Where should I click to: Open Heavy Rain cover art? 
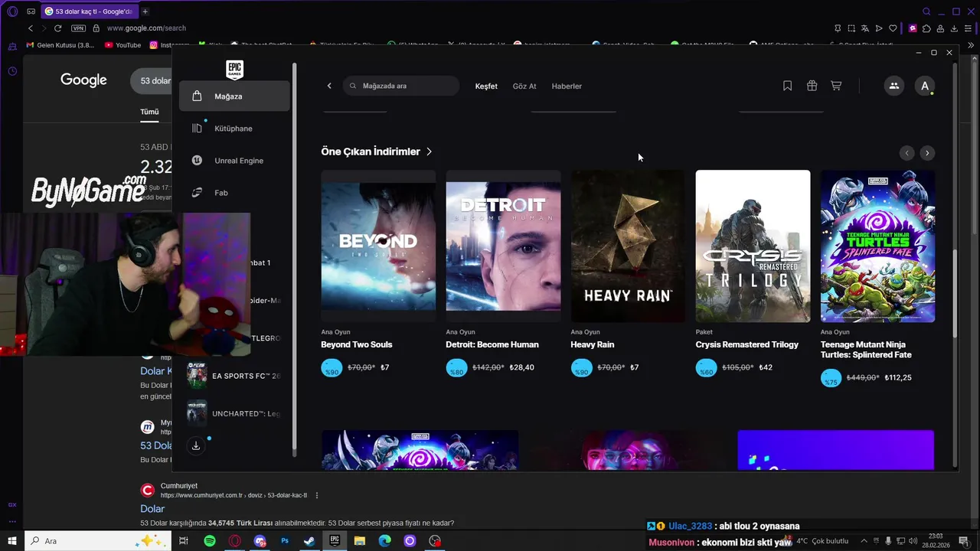pos(628,246)
